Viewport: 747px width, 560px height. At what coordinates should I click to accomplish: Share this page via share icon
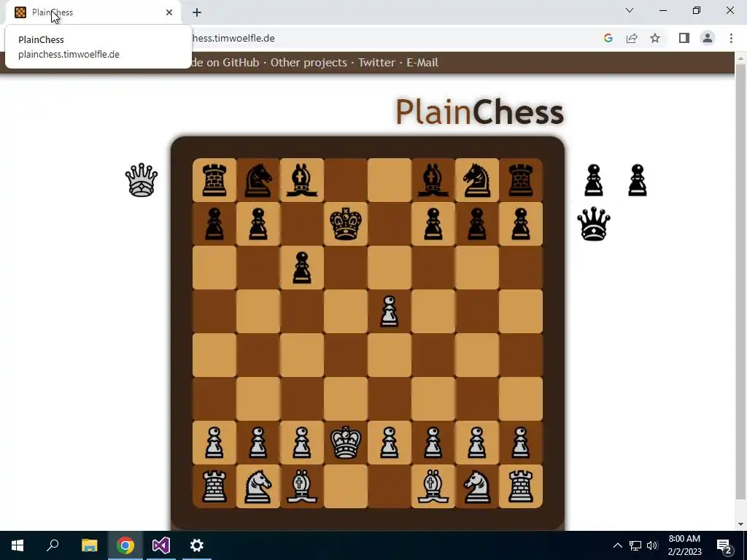tap(632, 38)
